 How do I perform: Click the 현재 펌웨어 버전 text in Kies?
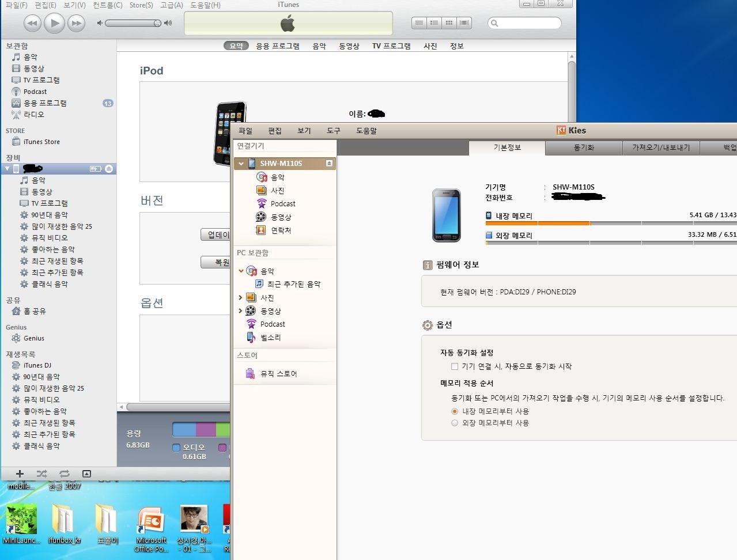[508, 292]
